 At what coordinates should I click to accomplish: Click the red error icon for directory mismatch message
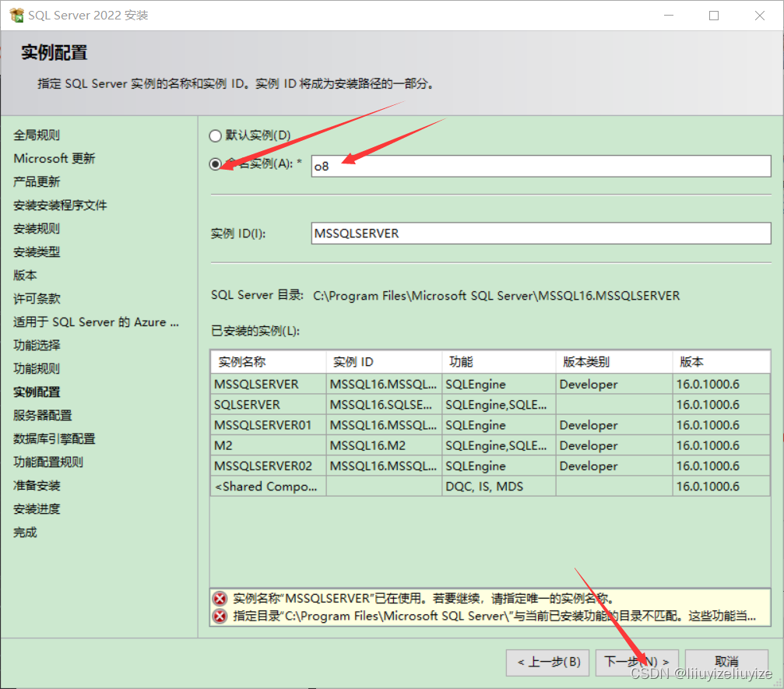[x=220, y=616]
